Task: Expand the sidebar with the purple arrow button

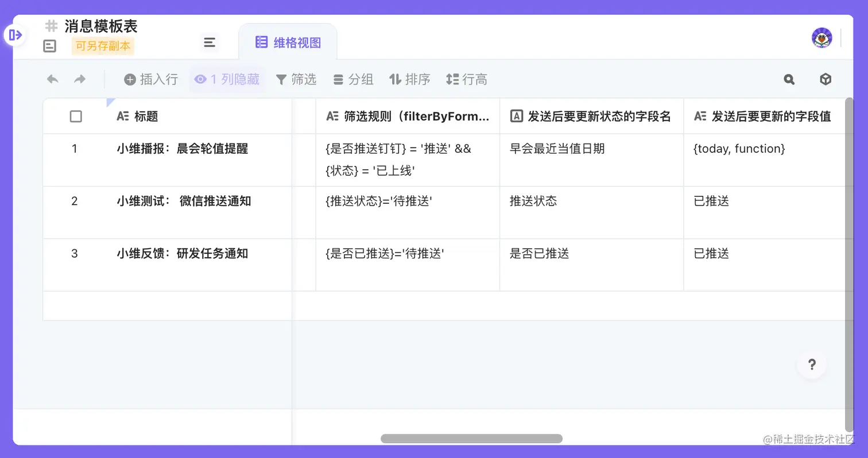Action: [15, 35]
